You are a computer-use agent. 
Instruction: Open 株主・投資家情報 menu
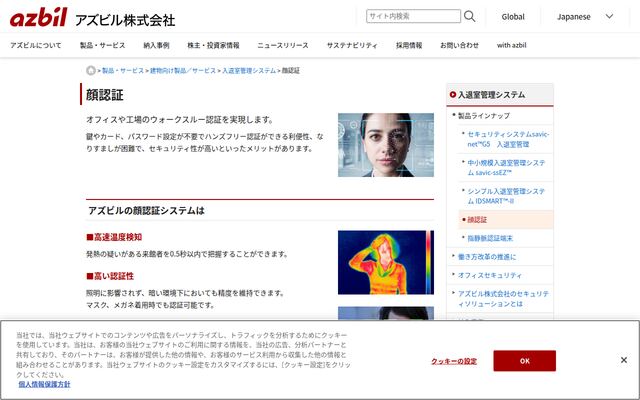[213, 45]
